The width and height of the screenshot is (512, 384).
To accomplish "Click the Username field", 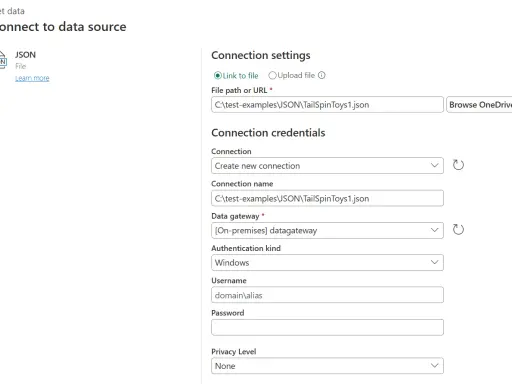I will click(x=327, y=295).
